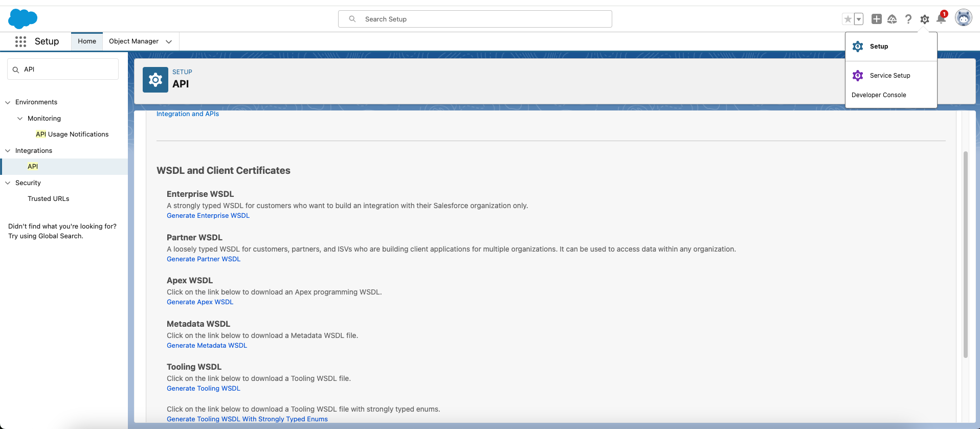Expand Object Manager tab dropdown chevron
The height and width of the screenshot is (429, 980).
169,42
